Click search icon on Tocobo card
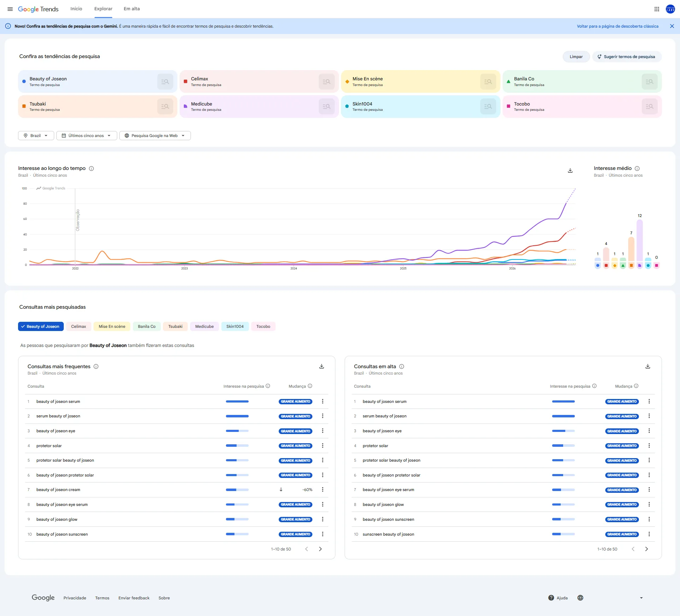Image resolution: width=680 pixels, height=616 pixels. point(650,106)
